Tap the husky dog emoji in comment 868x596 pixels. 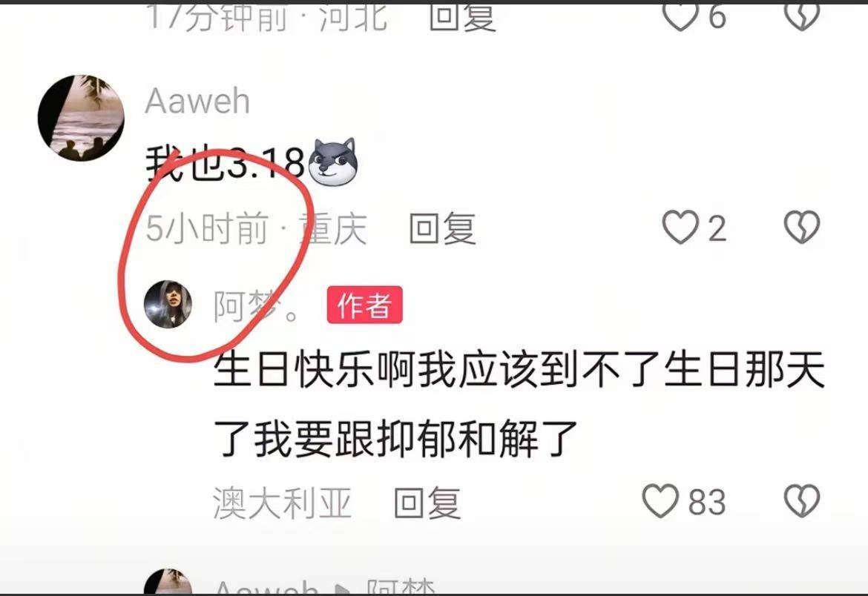(333, 161)
